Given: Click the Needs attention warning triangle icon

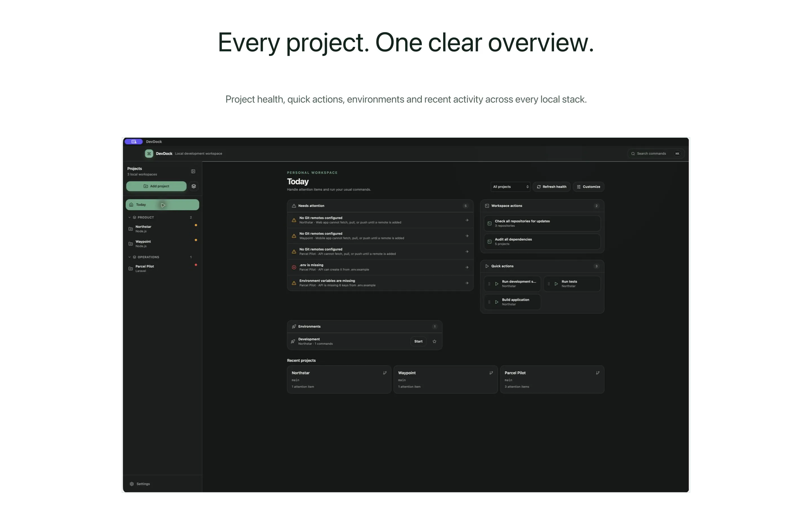Looking at the screenshot, I should point(294,206).
